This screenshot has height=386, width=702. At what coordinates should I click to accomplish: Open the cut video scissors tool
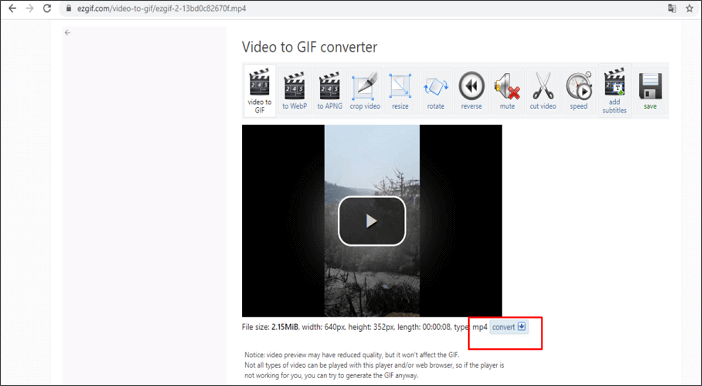pos(543,91)
